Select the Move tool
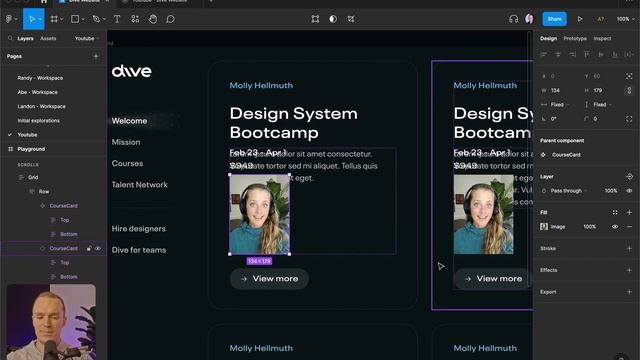 (32, 19)
